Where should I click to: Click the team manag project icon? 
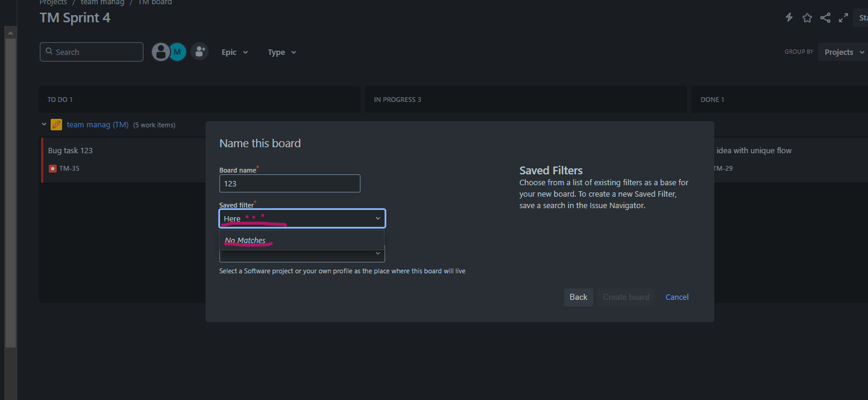[56, 125]
